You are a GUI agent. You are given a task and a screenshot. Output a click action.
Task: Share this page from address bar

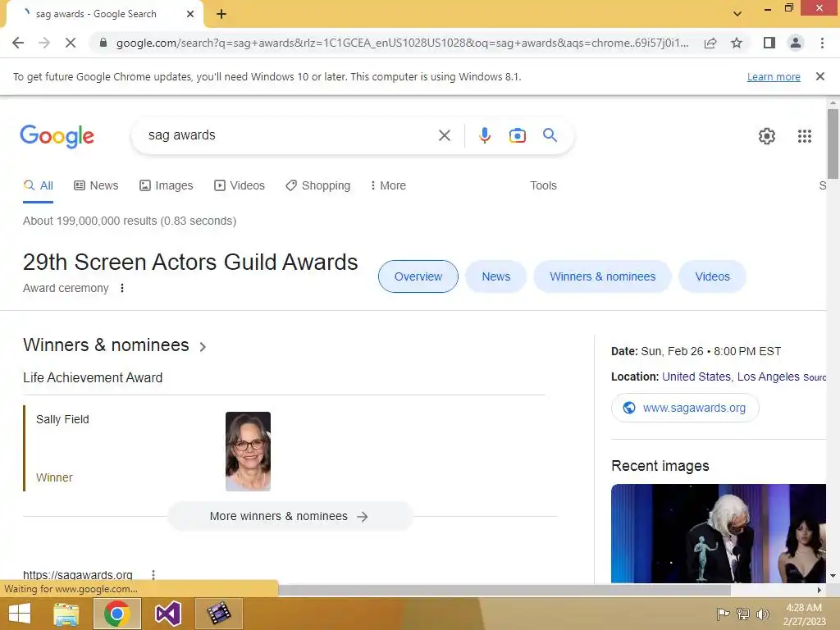point(710,43)
